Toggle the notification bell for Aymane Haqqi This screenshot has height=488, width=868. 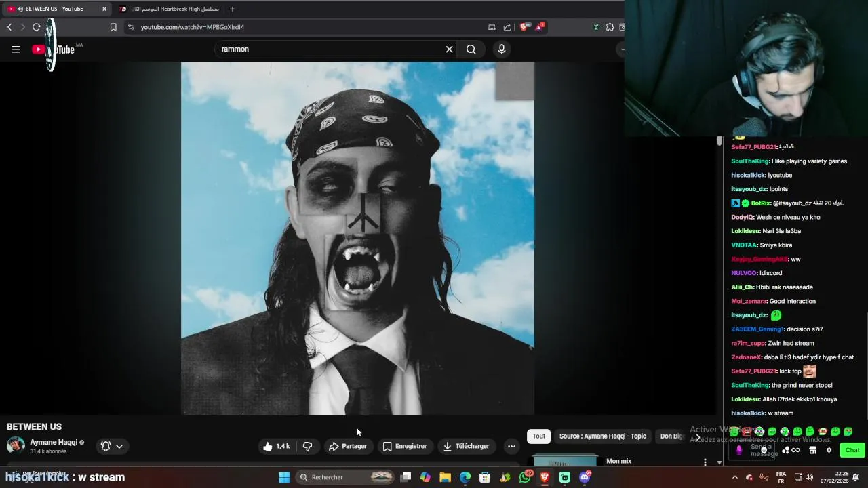106,446
